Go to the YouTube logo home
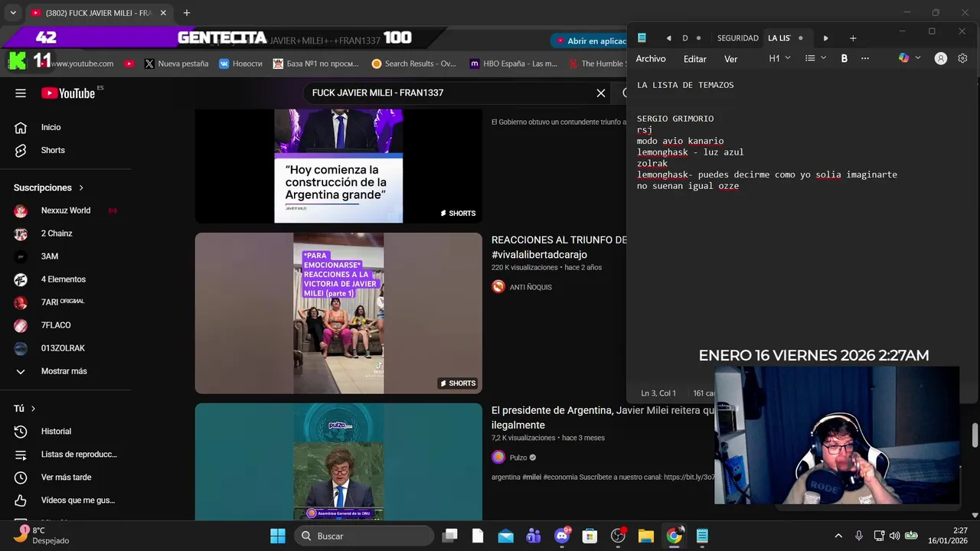 (69, 93)
